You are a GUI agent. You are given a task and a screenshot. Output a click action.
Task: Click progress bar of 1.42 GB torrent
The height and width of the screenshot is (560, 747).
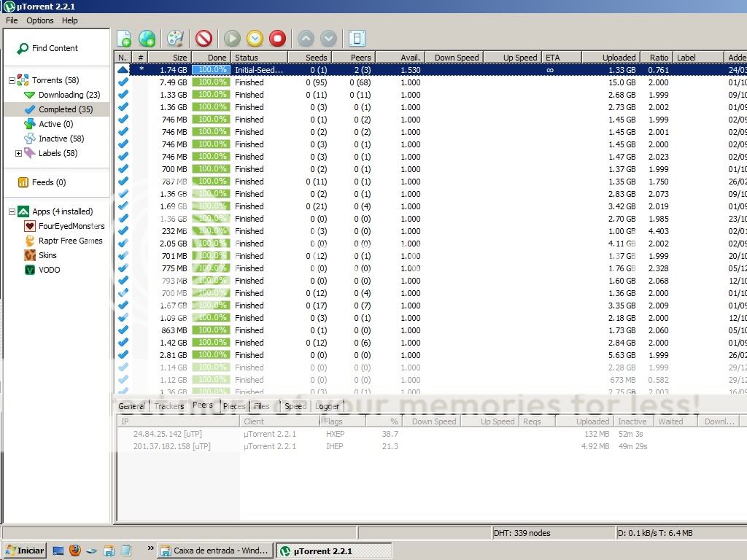(211, 343)
